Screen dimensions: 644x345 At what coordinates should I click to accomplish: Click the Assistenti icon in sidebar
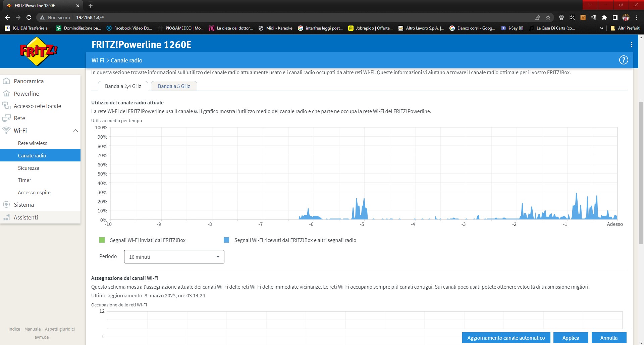pos(6,217)
